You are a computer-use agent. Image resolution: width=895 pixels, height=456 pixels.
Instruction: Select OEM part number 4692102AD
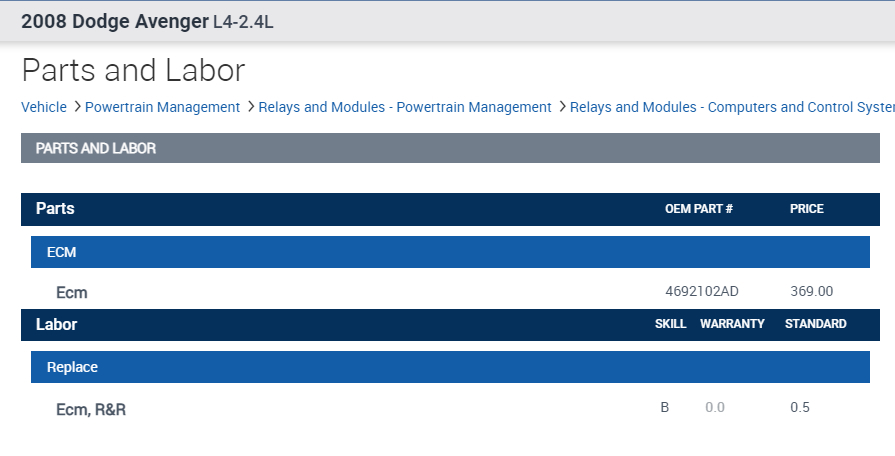(701, 292)
